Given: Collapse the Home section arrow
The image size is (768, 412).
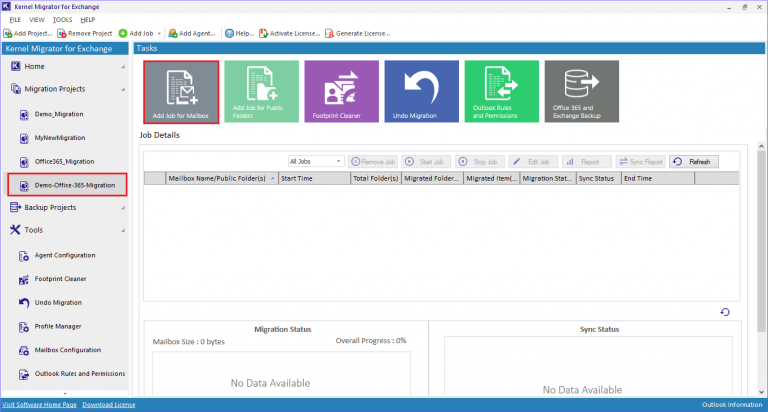Looking at the screenshot, I should (123, 67).
